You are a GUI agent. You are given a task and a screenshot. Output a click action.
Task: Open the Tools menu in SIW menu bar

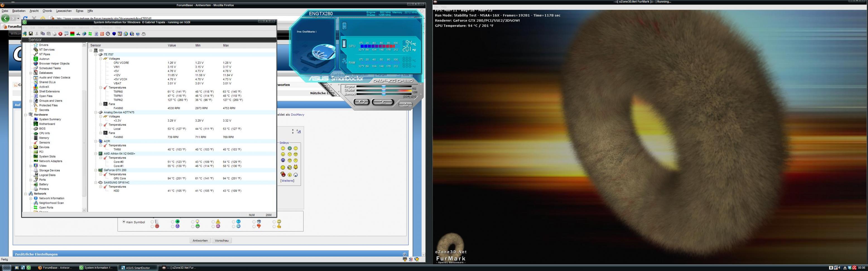(95, 28)
